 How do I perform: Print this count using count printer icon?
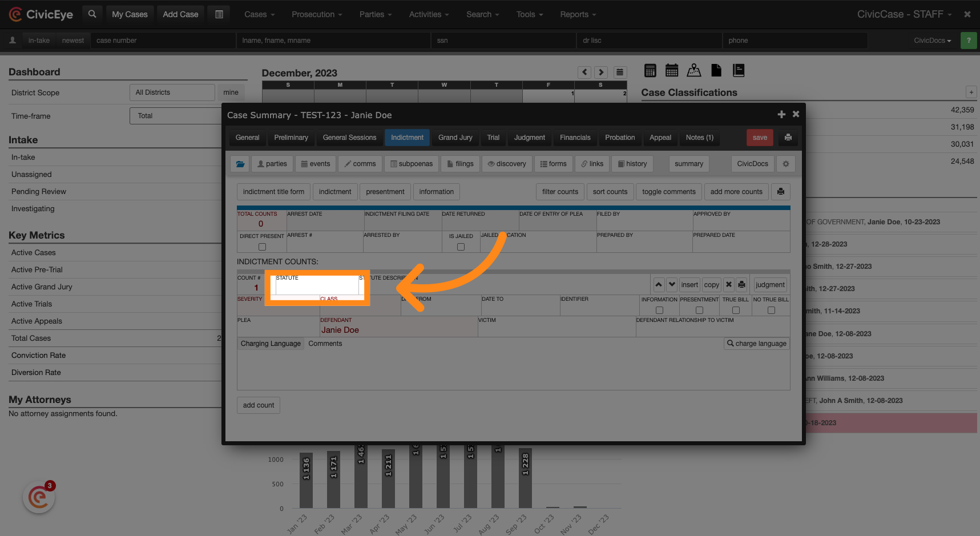(741, 285)
